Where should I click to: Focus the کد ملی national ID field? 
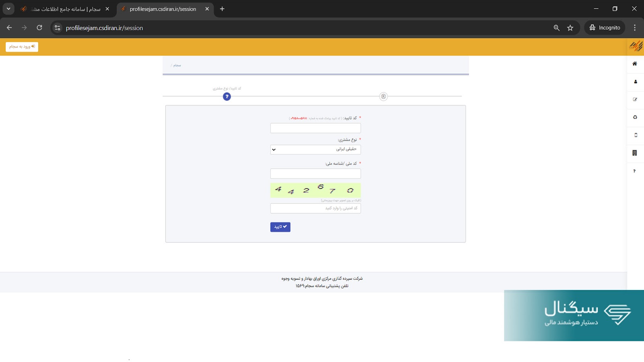tap(316, 173)
